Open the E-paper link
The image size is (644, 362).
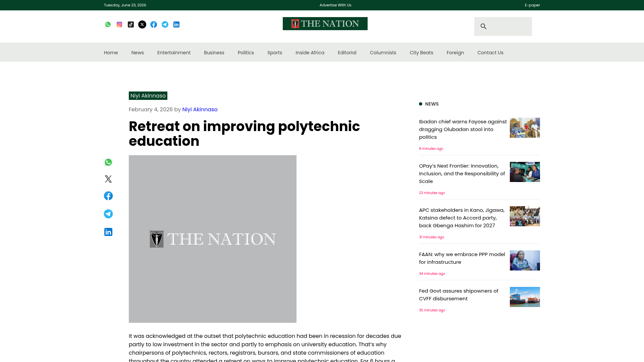tap(532, 5)
